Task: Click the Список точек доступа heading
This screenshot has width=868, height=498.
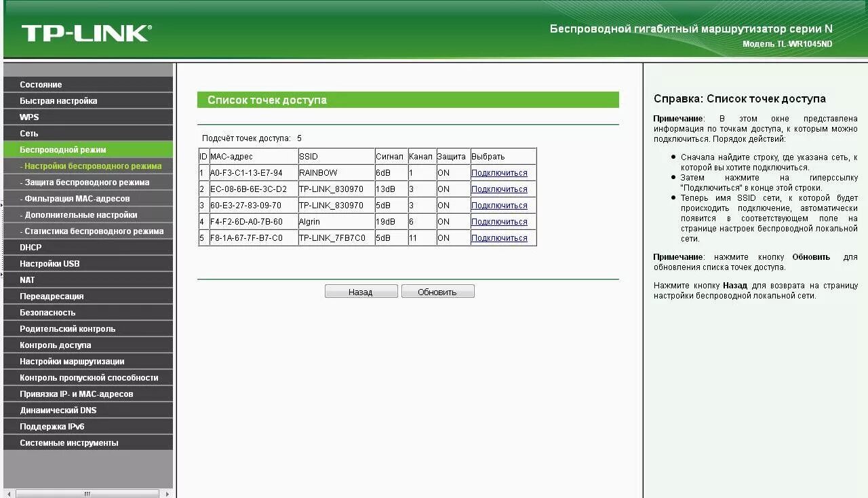Action: [267, 100]
